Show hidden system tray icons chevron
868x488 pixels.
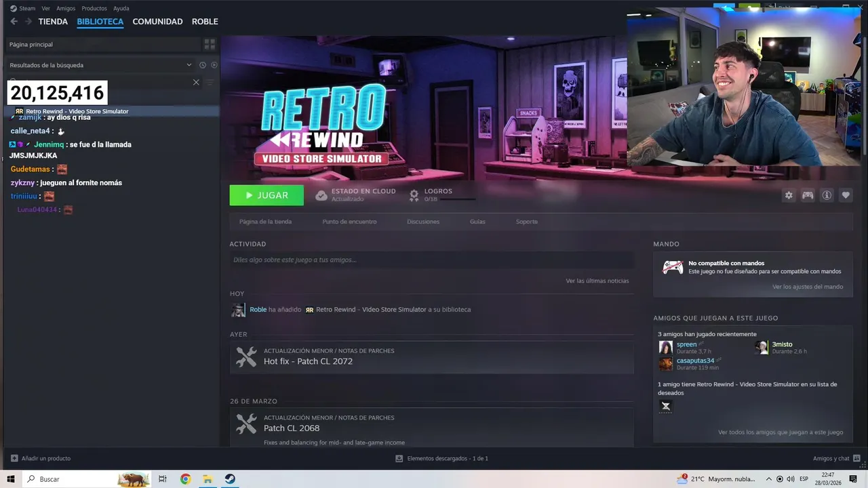click(x=769, y=479)
